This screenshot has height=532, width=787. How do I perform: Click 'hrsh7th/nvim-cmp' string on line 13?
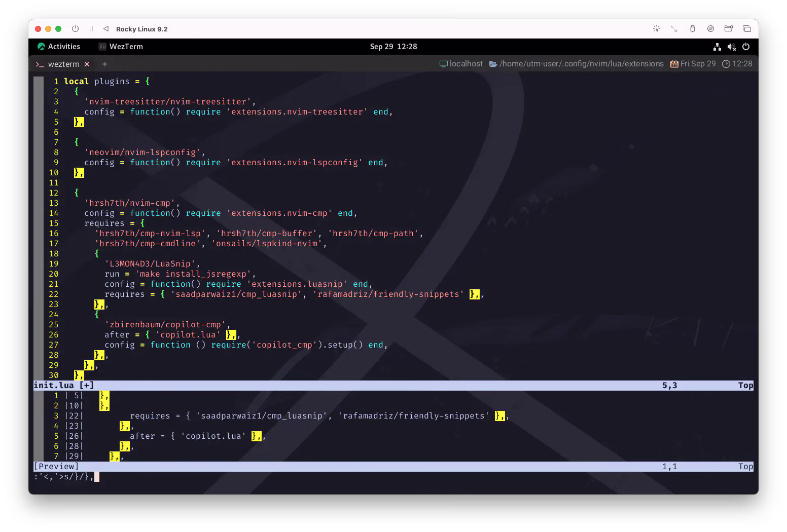pos(130,203)
